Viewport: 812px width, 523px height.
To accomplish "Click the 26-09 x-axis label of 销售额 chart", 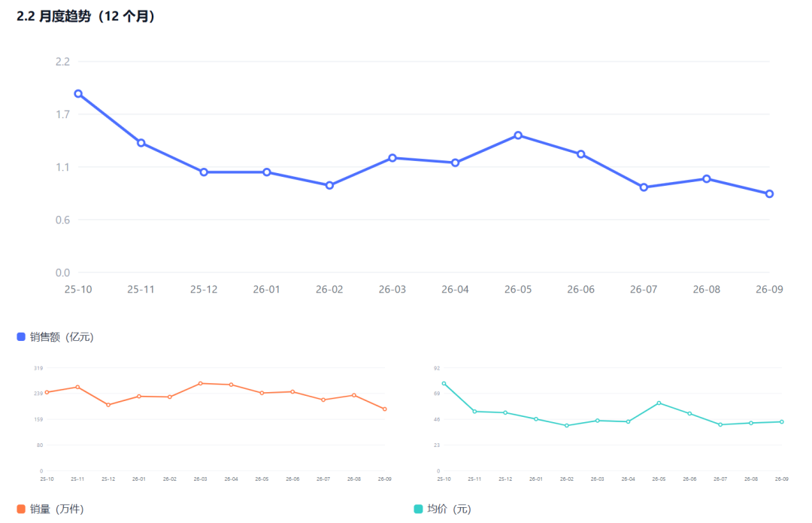I will point(770,289).
